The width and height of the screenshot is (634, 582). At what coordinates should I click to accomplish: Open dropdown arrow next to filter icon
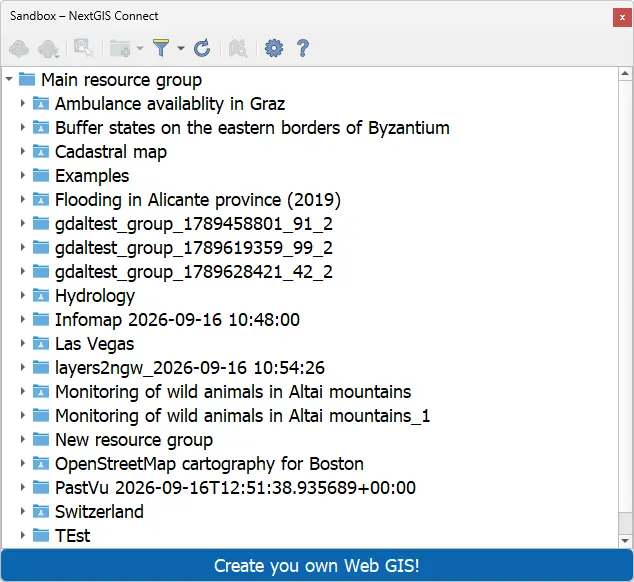[x=181, y=48]
